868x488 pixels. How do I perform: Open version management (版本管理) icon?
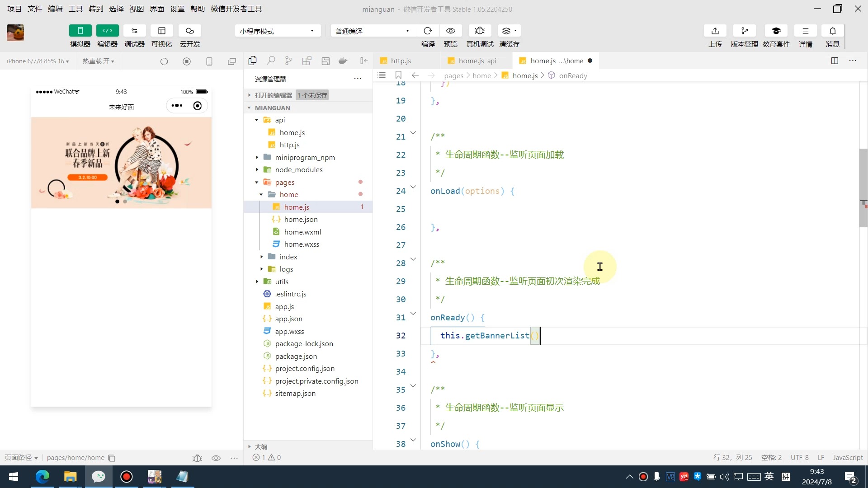pyautogui.click(x=744, y=31)
